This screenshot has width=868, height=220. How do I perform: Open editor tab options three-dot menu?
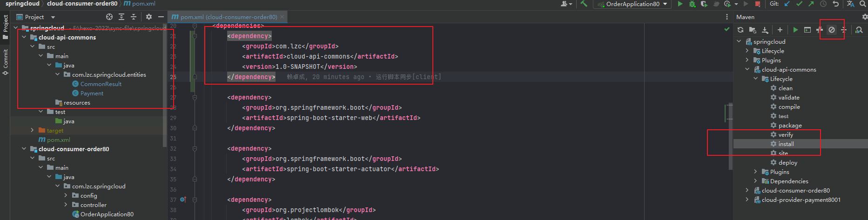727,17
